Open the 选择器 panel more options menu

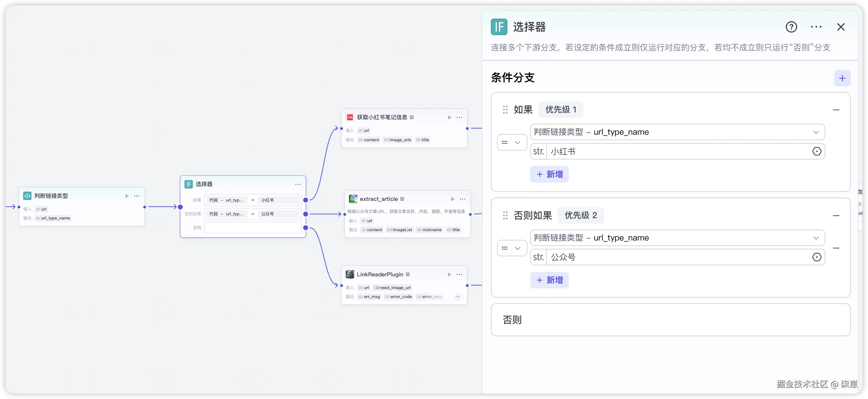tap(816, 27)
